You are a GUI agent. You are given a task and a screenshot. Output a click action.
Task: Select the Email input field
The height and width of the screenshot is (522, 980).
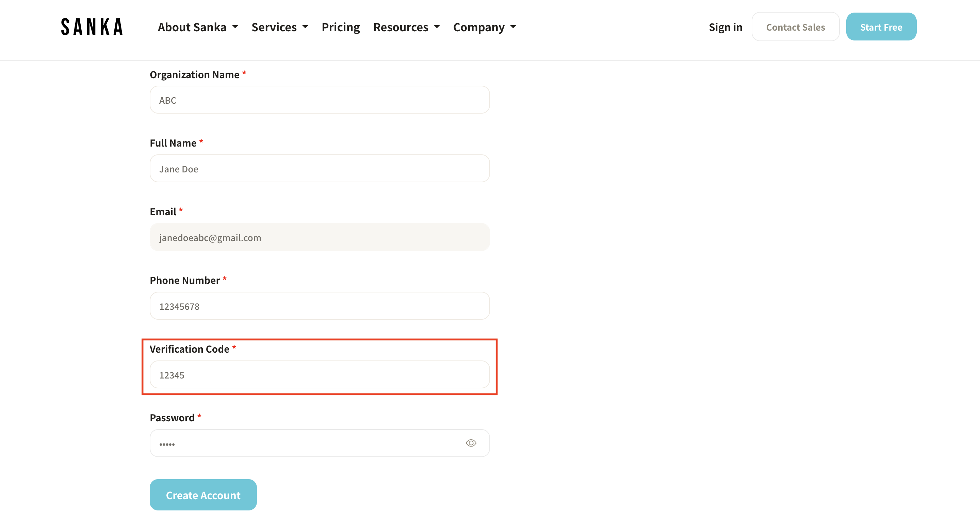[320, 237]
